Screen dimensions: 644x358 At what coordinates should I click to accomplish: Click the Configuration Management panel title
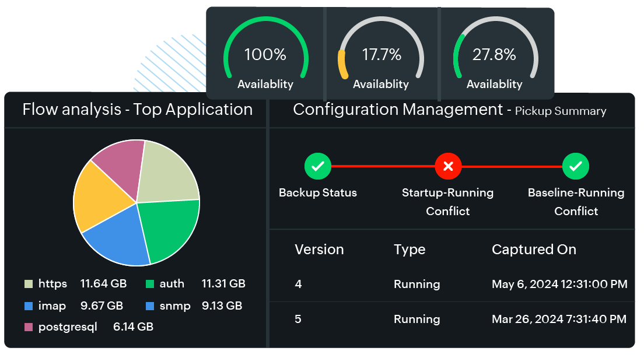(397, 110)
